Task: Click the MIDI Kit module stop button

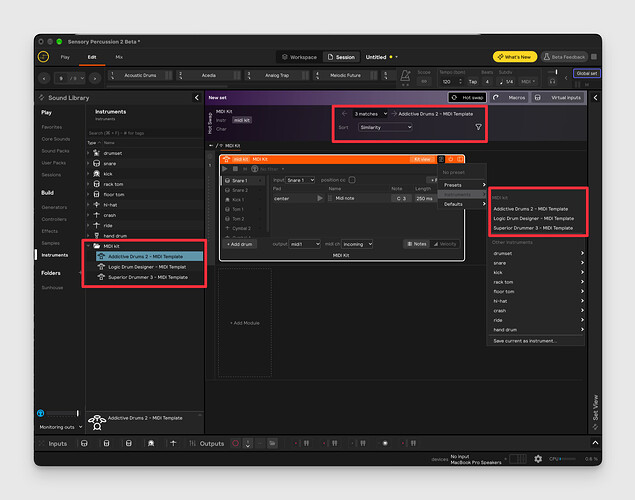Action: point(235,169)
